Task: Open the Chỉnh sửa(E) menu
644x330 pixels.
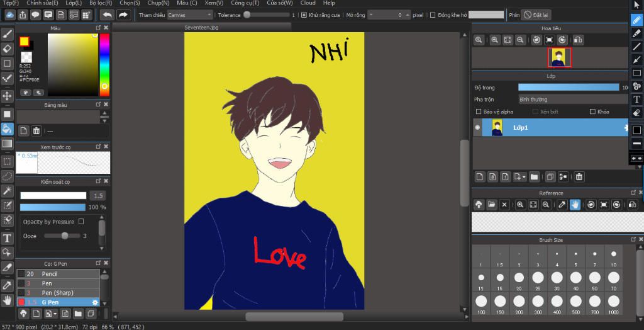Action: (x=42, y=3)
